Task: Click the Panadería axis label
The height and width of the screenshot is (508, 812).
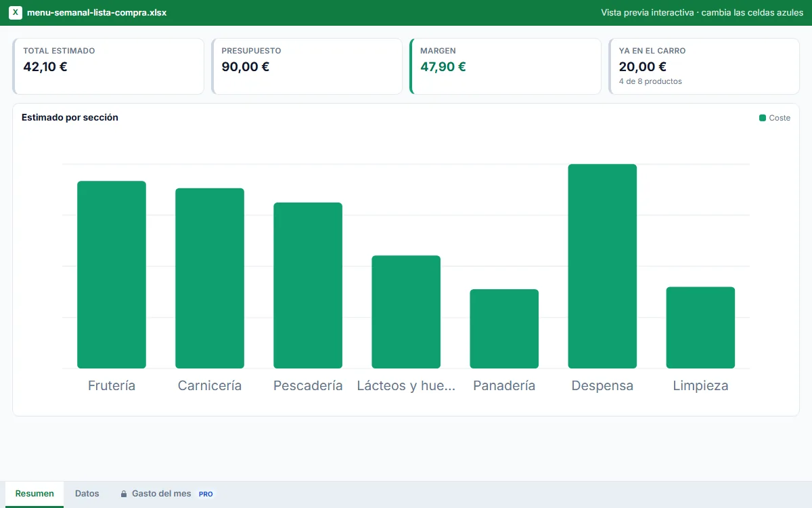Action: (x=504, y=385)
